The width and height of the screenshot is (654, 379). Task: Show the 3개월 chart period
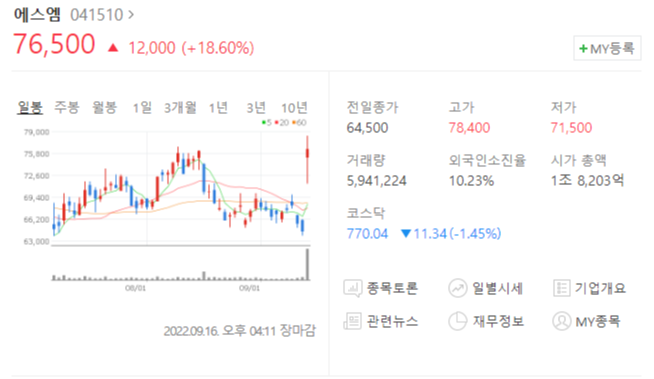[180, 108]
